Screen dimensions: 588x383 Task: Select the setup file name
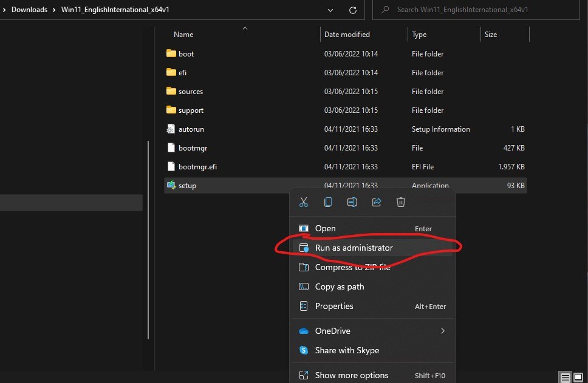[x=187, y=186]
